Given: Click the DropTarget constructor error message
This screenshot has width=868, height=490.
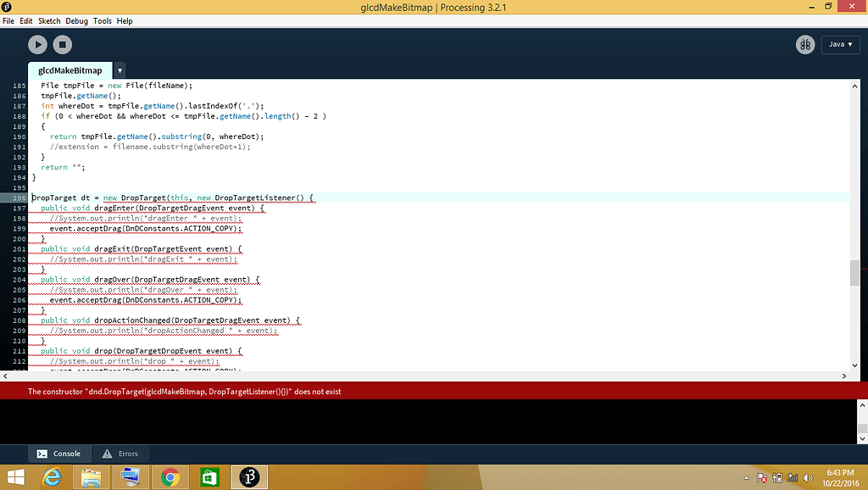Looking at the screenshot, I should 184,391.
